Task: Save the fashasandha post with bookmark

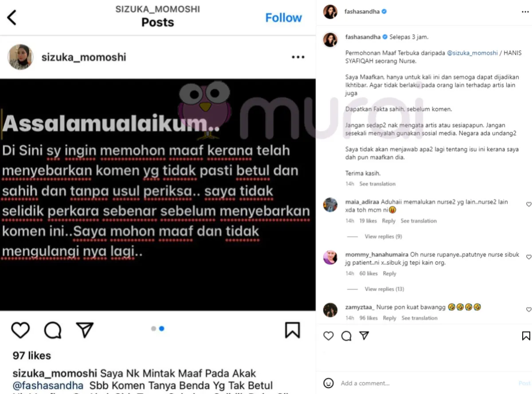Action: point(526,336)
